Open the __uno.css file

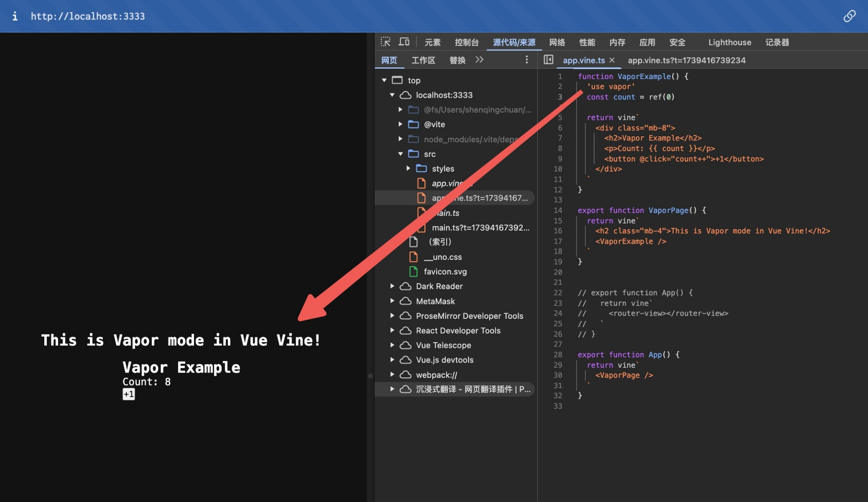click(x=442, y=257)
